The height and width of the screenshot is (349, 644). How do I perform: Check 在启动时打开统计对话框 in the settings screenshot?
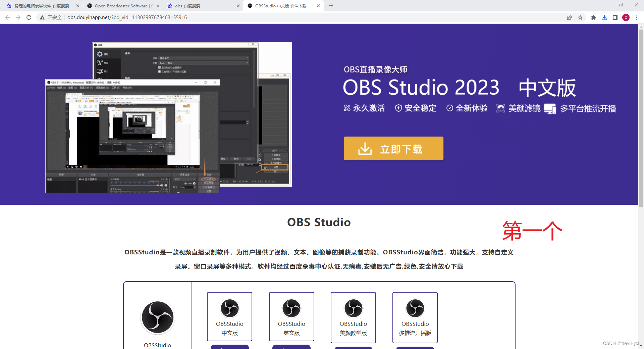click(159, 72)
